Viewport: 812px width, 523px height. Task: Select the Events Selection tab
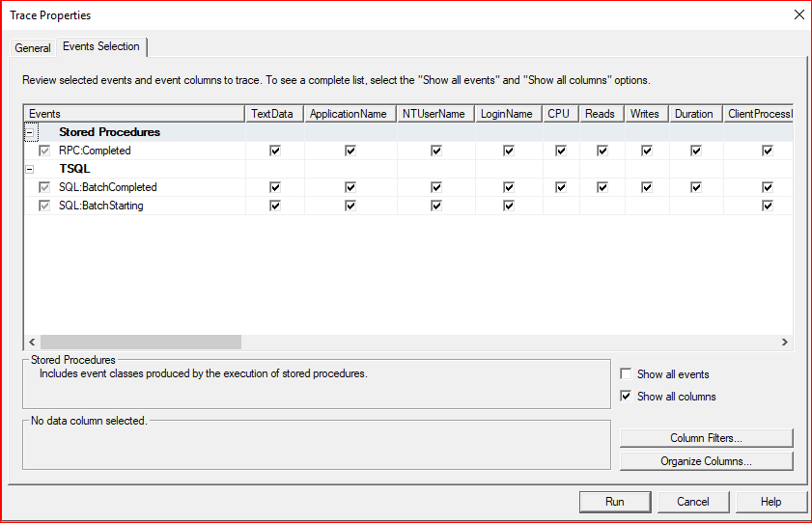[x=101, y=46]
